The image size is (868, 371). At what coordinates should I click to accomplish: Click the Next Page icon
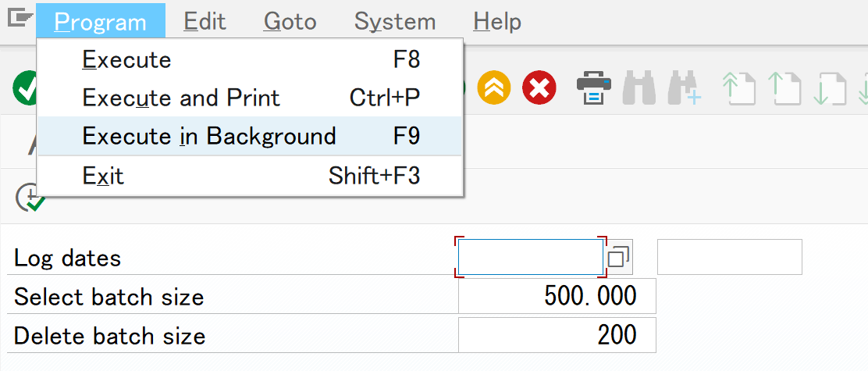[829, 87]
